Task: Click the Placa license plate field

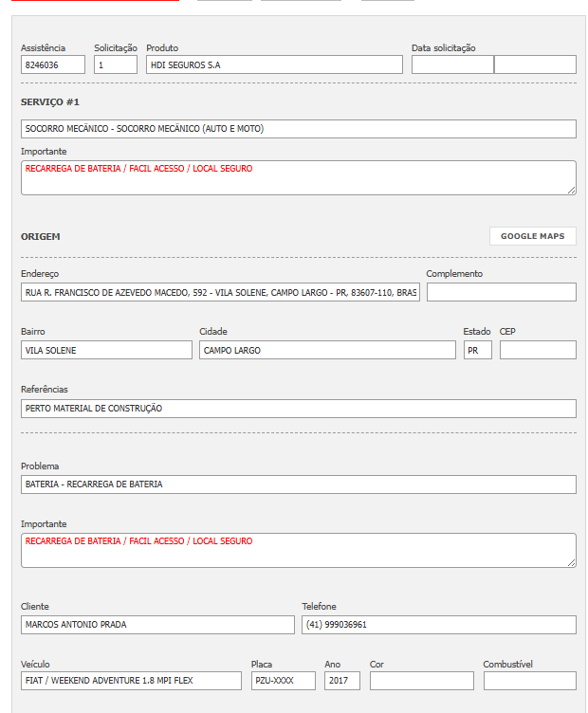Action: pos(283,681)
